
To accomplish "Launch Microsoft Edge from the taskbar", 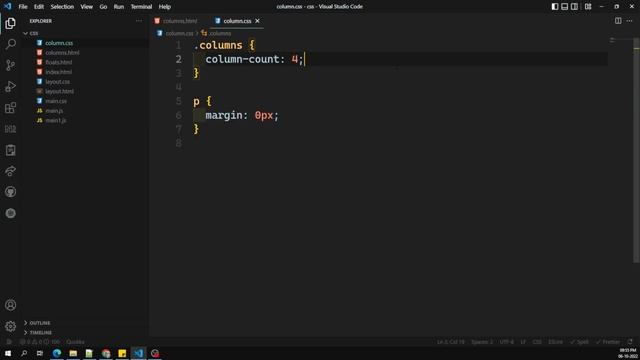I will [x=57, y=353].
